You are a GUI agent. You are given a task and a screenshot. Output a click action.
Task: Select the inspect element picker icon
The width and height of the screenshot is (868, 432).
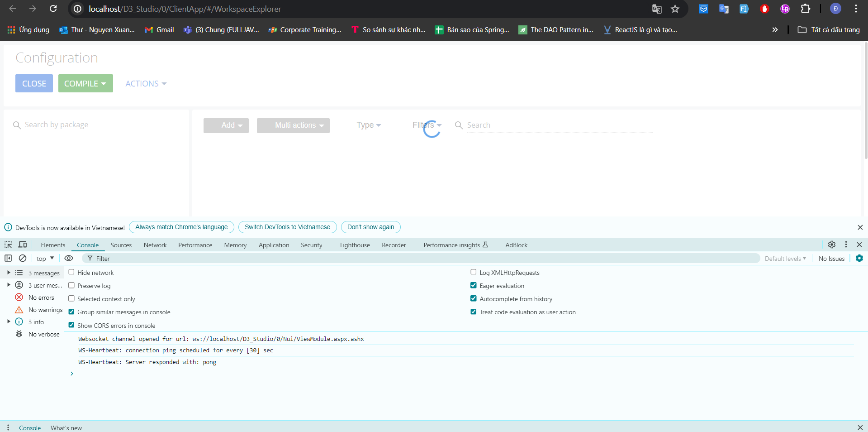pyautogui.click(x=8, y=245)
